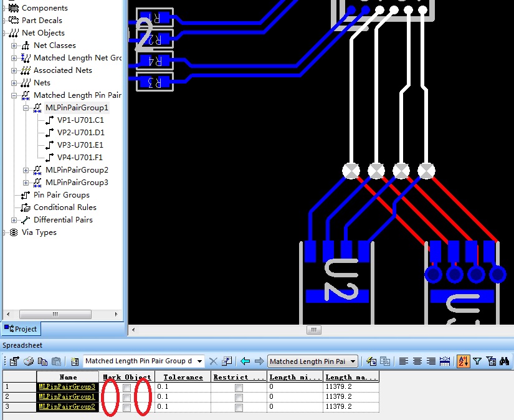Screen dimensions: 514x420
Task: Click the Length mi... column header
Action: 295,377
